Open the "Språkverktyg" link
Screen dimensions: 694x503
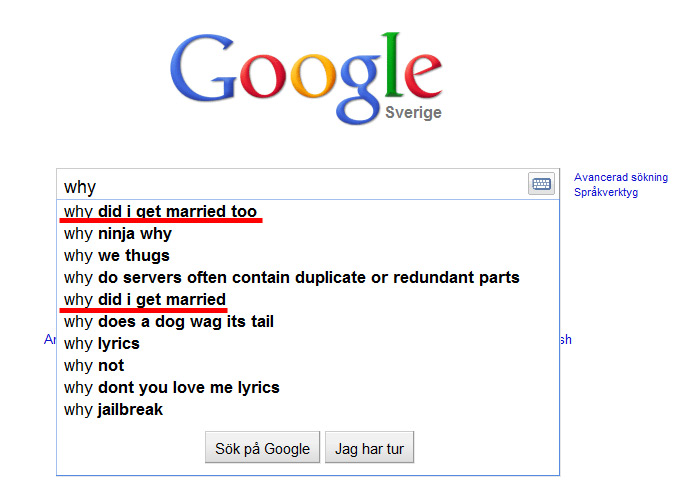(x=606, y=192)
